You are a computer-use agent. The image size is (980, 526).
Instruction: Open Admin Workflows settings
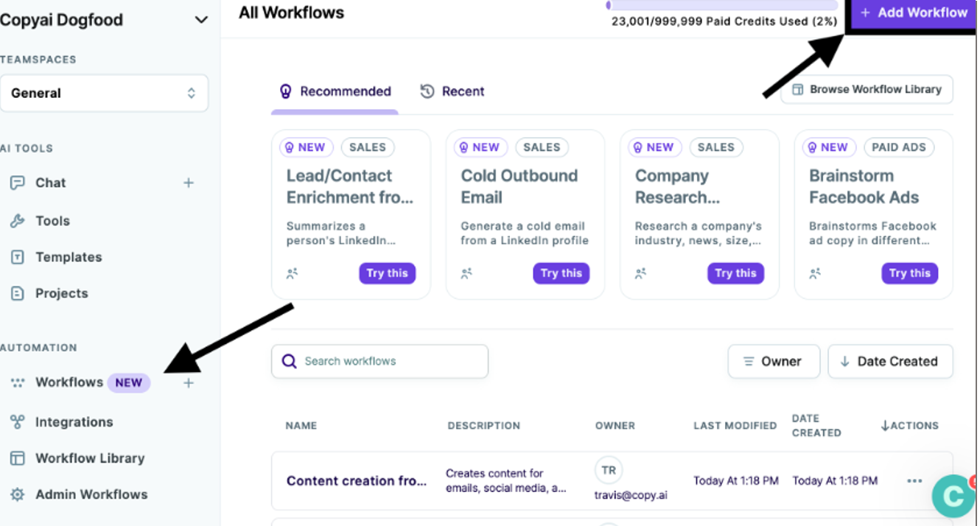(x=91, y=494)
